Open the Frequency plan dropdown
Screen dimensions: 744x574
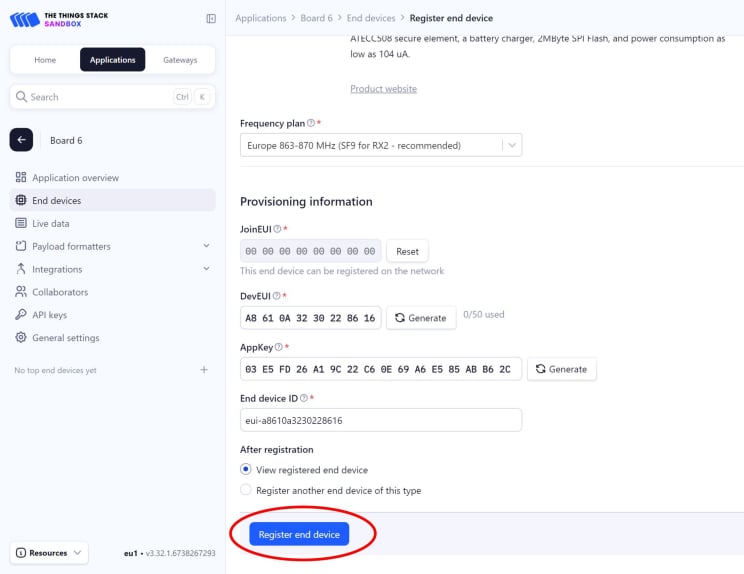(x=381, y=145)
